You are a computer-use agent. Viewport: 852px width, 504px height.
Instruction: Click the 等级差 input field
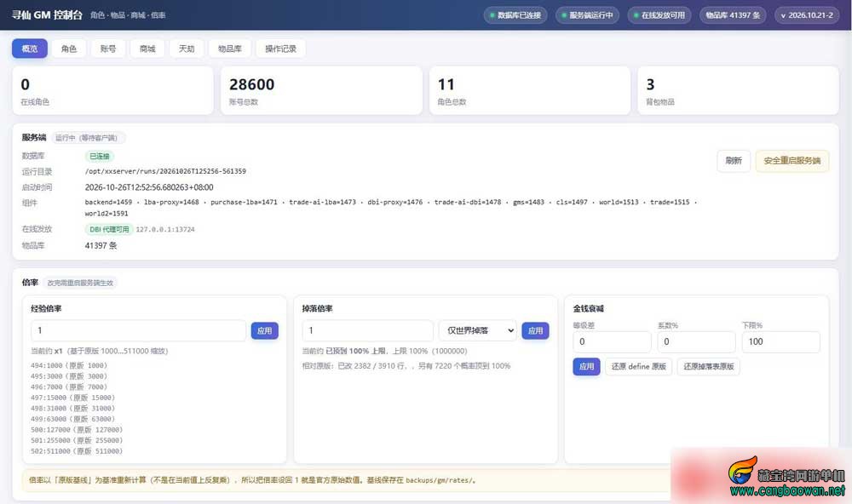[x=612, y=341]
